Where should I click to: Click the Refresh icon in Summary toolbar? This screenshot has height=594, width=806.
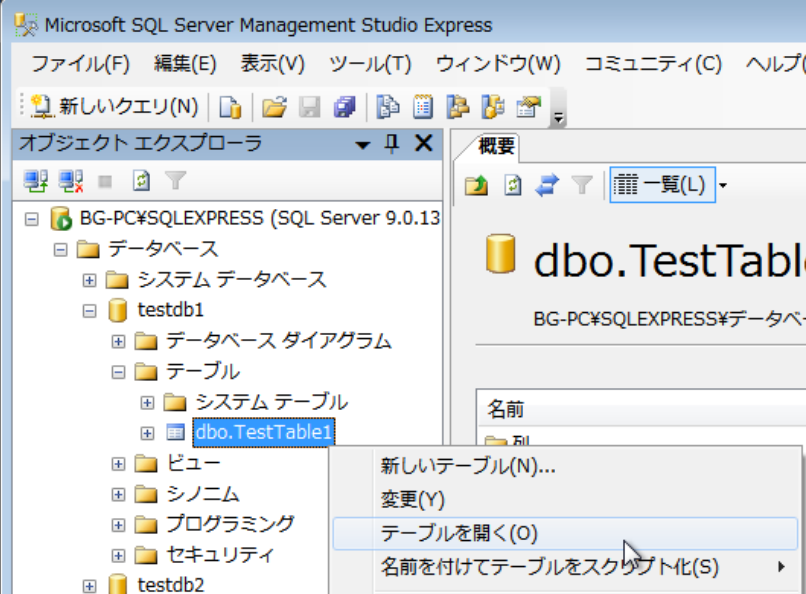click(512, 184)
